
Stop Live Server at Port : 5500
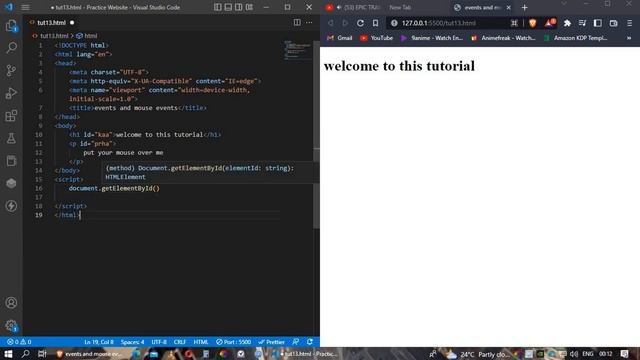[233, 342]
